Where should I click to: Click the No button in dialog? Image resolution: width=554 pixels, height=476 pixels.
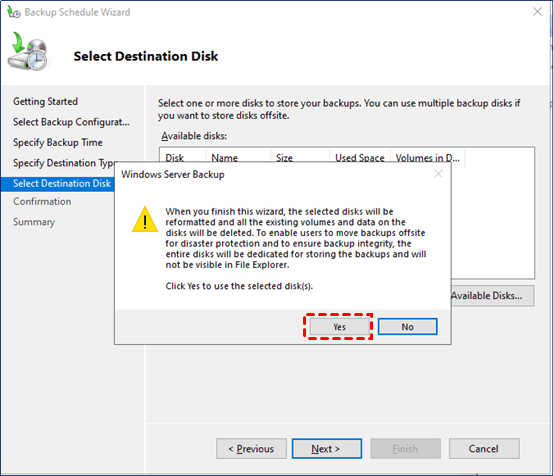coord(407,327)
